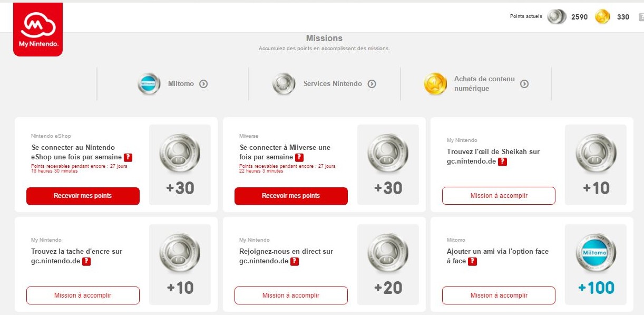Open help icon for face-to-face friend mission
The image size is (644, 315).
point(473,261)
